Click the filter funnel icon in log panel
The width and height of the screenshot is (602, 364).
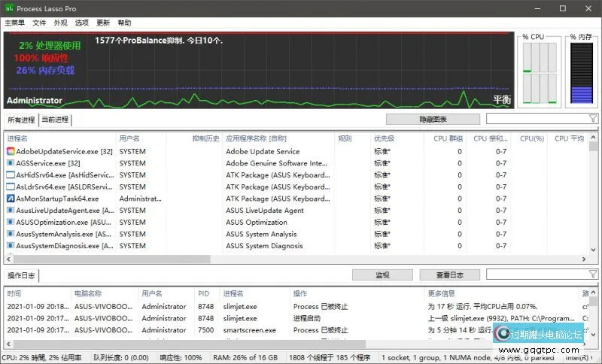(593, 275)
